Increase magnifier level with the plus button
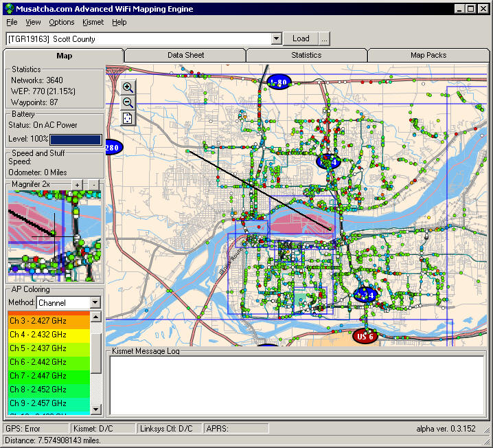This screenshot has width=493, height=448. 78,185
